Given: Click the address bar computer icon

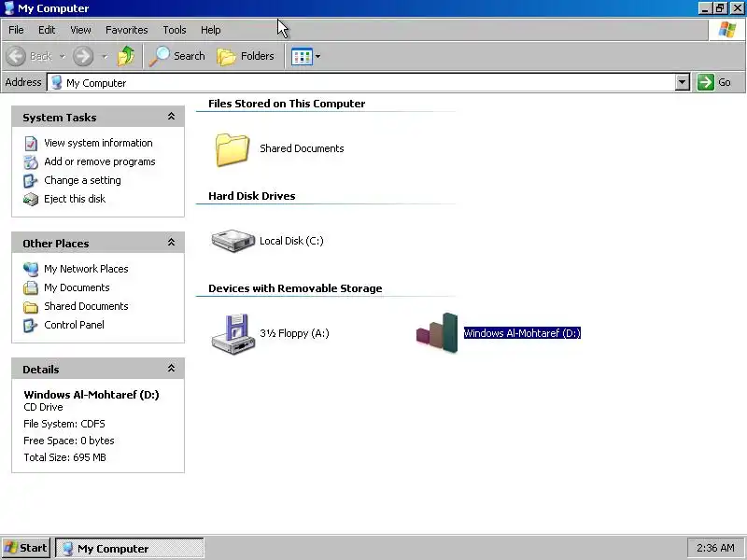Looking at the screenshot, I should [x=57, y=82].
